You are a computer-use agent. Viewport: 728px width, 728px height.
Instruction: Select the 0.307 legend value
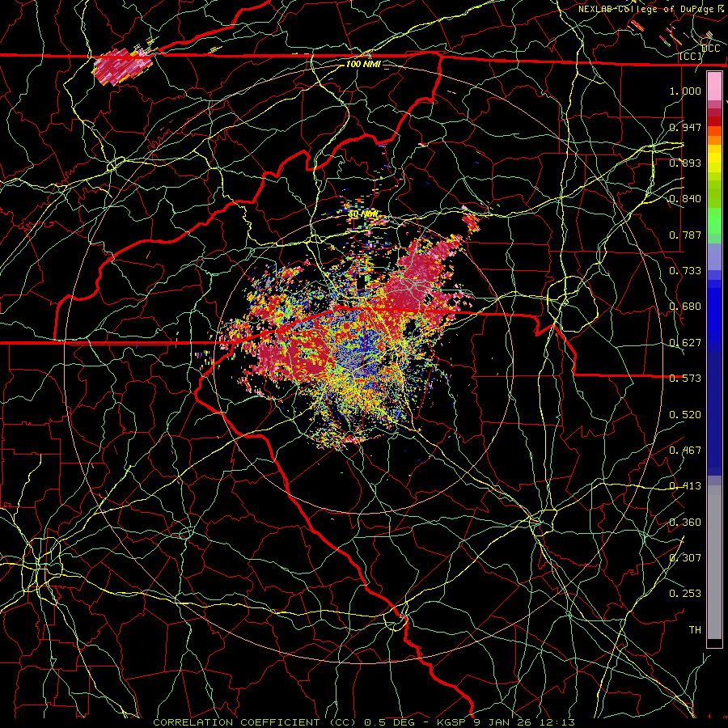(x=685, y=558)
